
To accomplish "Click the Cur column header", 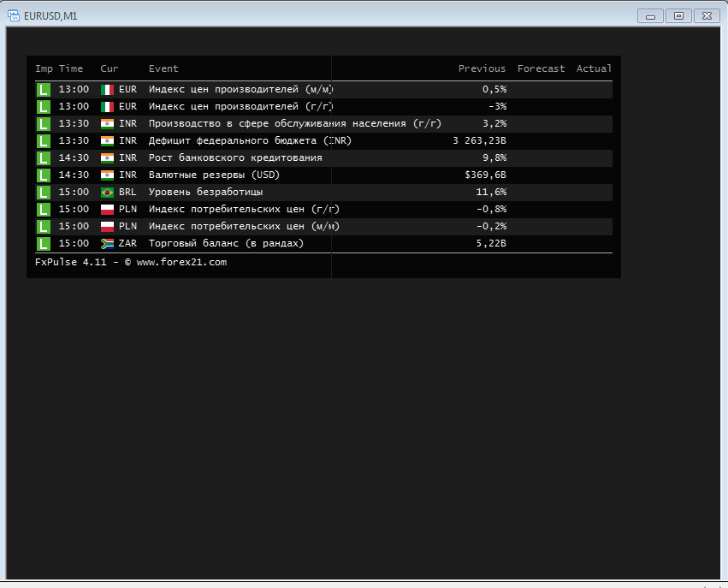I will click(109, 68).
